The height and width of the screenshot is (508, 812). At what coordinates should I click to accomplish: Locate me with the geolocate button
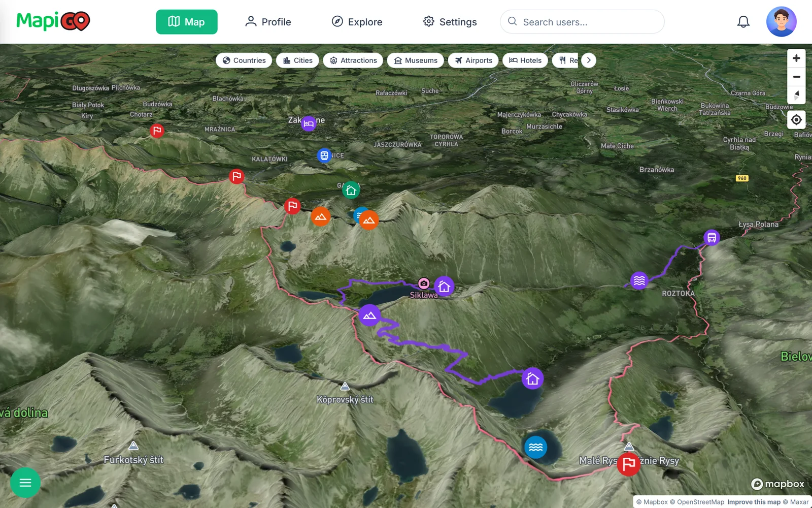(x=796, y=120)
